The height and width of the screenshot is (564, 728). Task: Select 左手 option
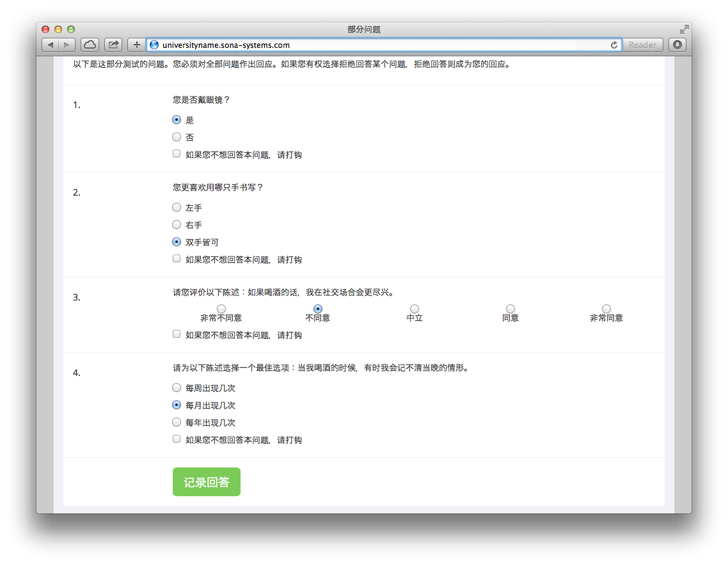click(x=177, y=207)
